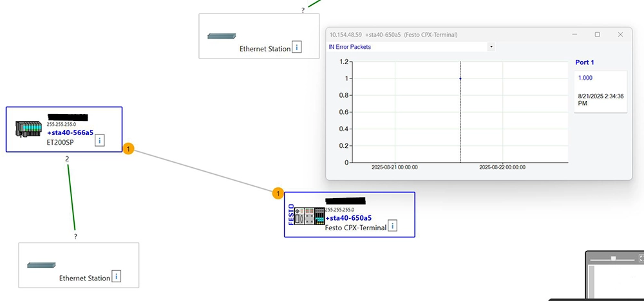
Task: Open info for Festo CPX-Terminal
Action: click(x=392, y=226)
